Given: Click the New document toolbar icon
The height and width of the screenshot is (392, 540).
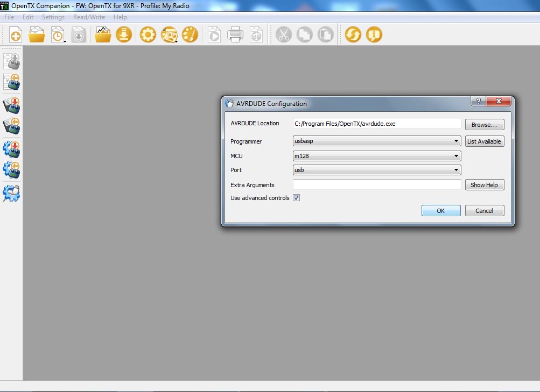Looking at the screenshot, I should click(x=16, y=34).
